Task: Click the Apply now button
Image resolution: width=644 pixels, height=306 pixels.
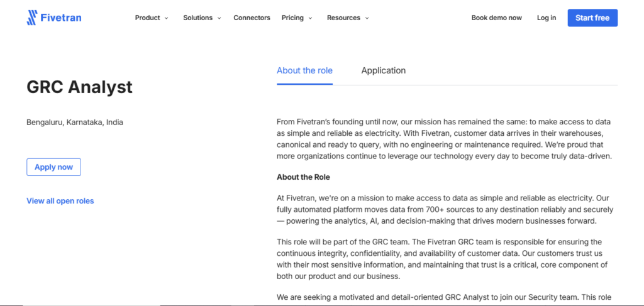Action: pos(54,167)
